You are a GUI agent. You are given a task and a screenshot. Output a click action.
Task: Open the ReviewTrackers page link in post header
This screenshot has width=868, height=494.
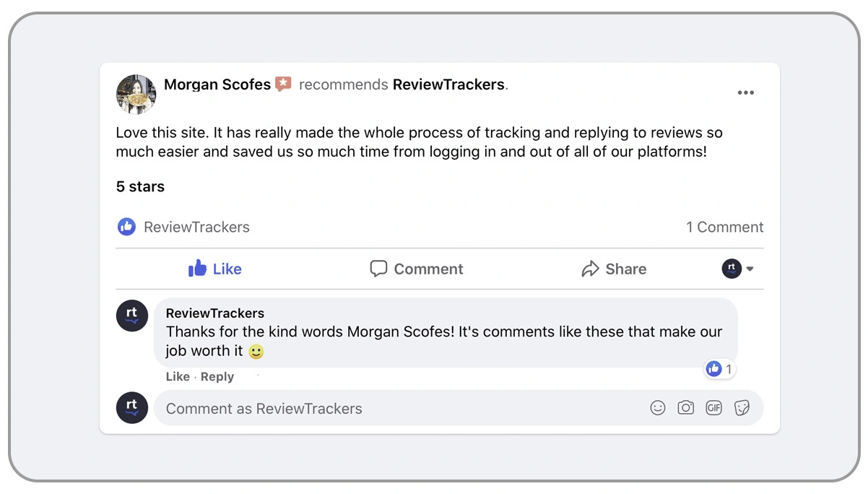(448, 84)
